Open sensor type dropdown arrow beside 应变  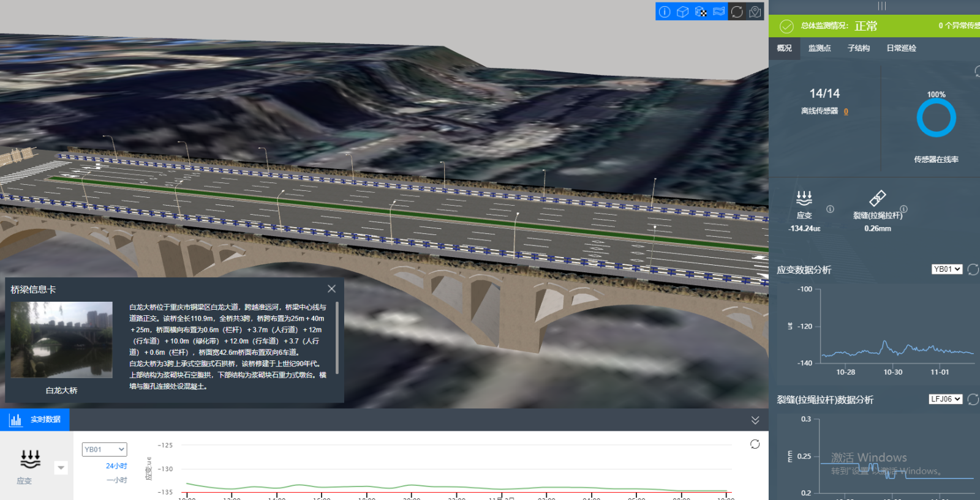pyautogui.click(x=61, y=468)
